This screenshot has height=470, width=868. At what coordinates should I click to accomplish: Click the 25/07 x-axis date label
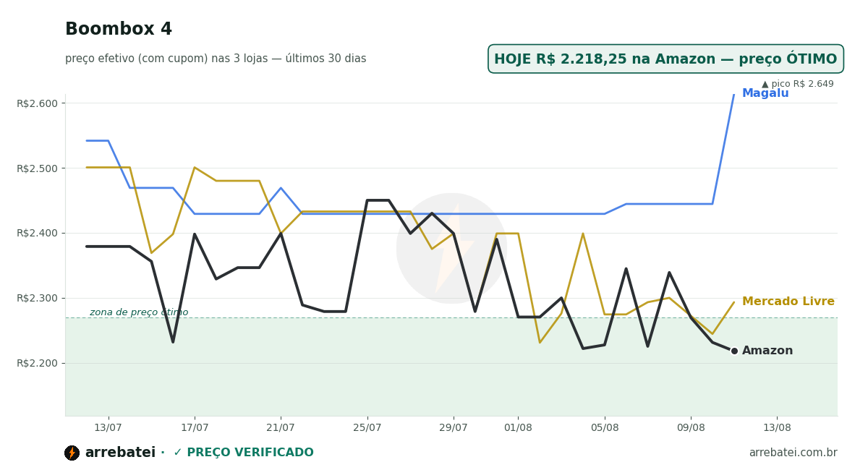[x=367, y=427]
